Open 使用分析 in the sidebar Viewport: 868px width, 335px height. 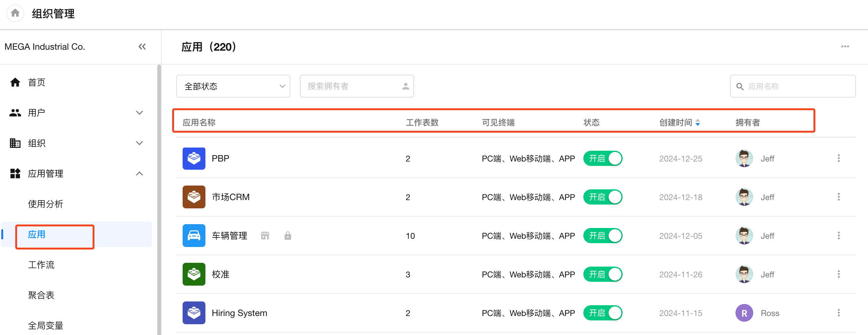click(45, 204)
